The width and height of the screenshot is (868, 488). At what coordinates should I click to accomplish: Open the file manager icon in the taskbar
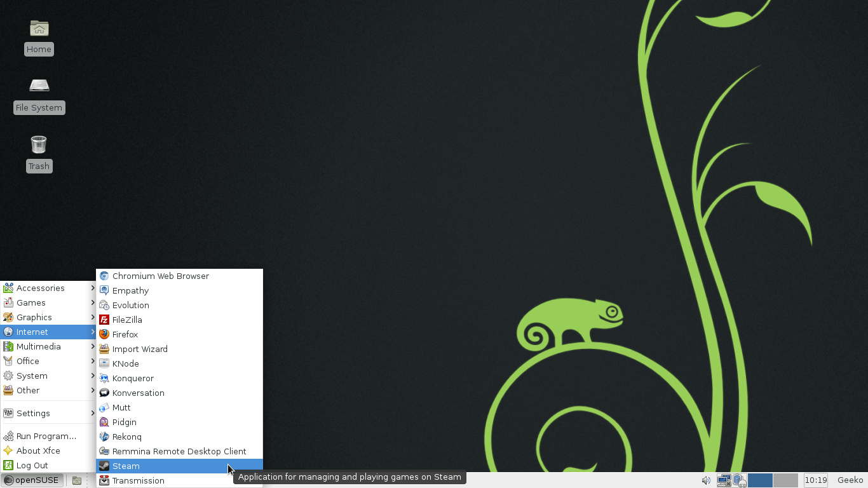77,480
